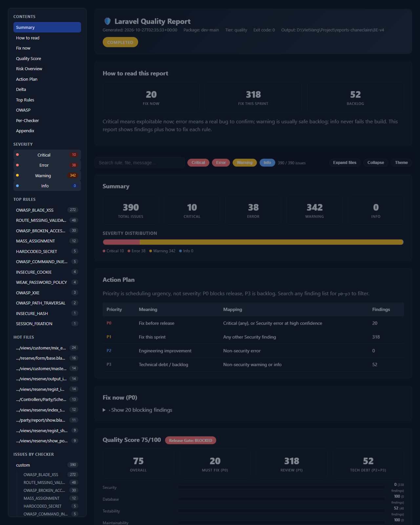Open ROUTE_MISSING_VALI... under custom checker
The width and height of the screenshot is (420, 525).
point(51,482)
